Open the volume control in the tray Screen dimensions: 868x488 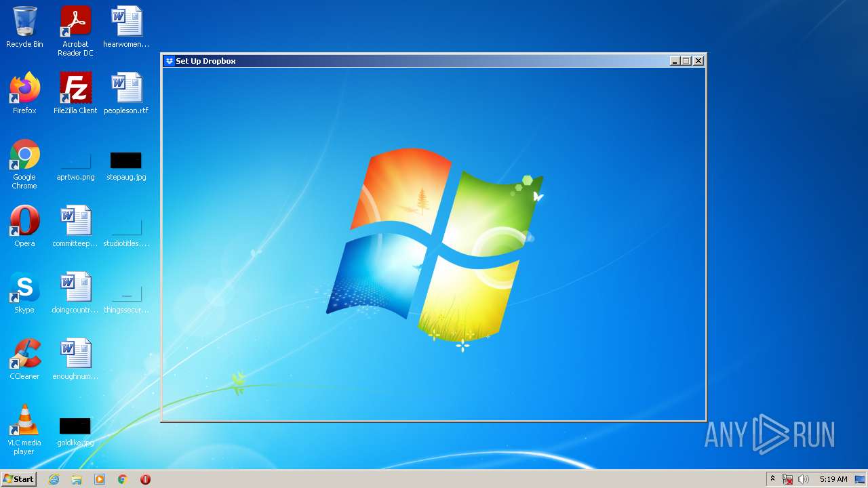(804, 479)
